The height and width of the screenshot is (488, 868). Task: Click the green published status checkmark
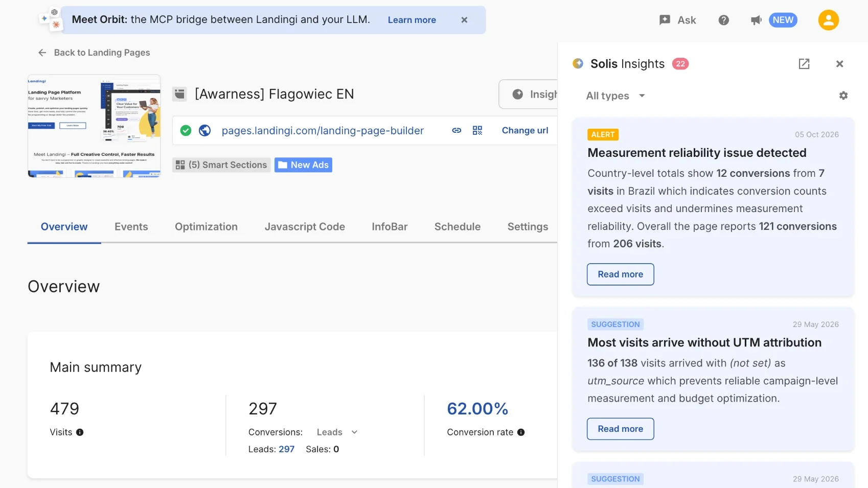186,130
